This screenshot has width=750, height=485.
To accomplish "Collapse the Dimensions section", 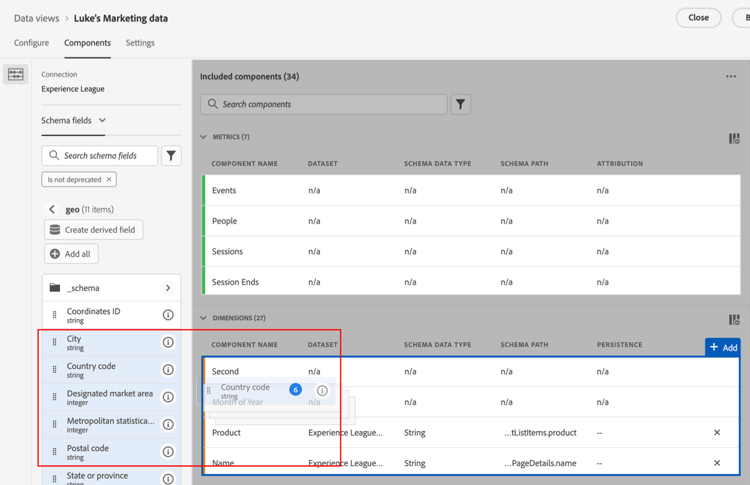I will 204,318.
